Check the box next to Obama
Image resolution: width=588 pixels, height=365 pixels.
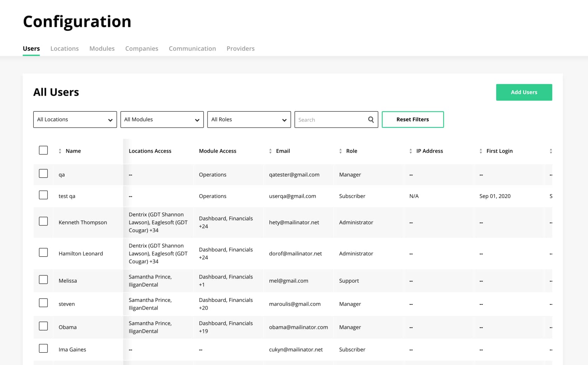pyautogui.click(x=43, y=326)
